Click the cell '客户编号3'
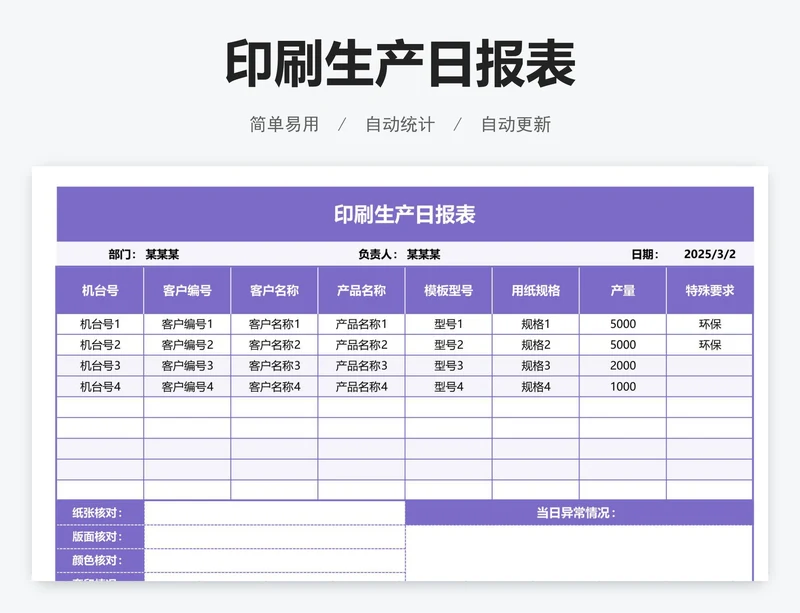 187,366
